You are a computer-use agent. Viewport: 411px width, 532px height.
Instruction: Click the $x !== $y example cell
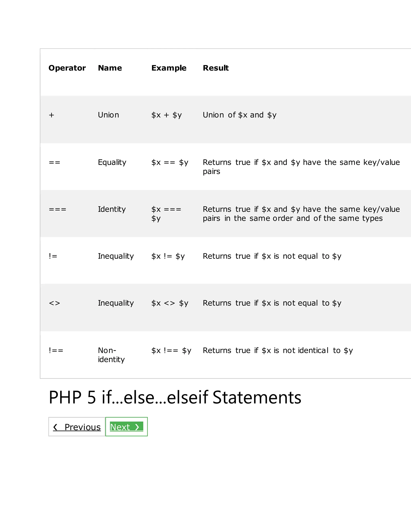tap(171, 351)
